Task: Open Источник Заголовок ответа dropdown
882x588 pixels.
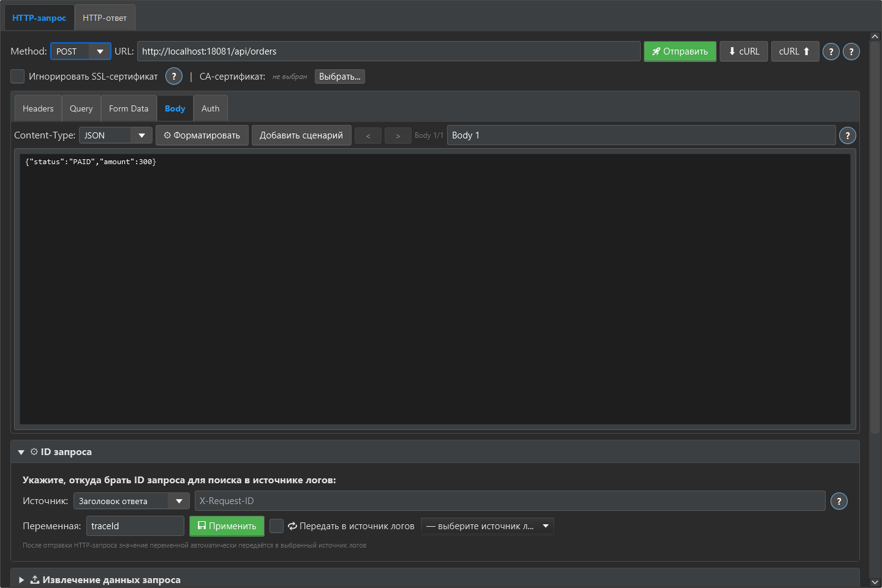Action: tap(132, 501)
